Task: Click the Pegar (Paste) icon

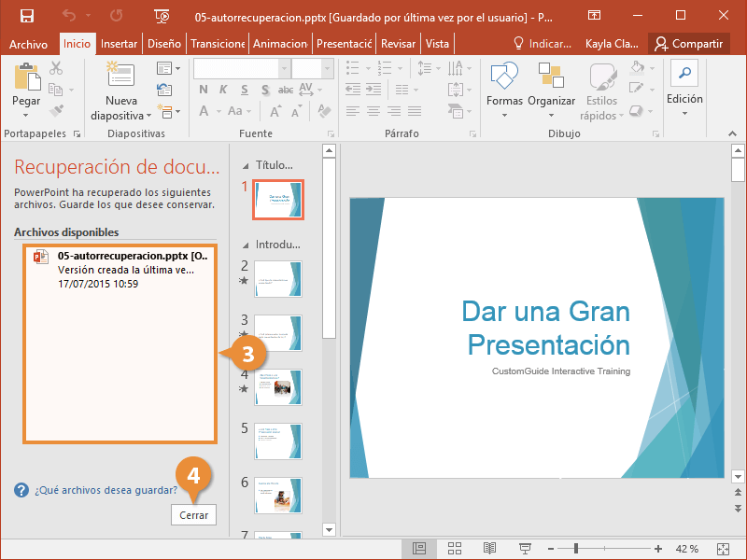Action: point(26,78)
